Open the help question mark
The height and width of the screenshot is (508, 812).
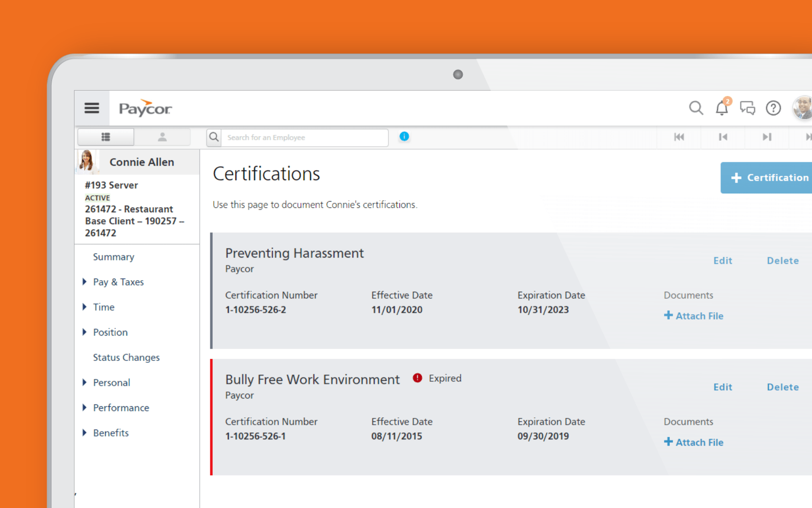[x=773, y=108]
